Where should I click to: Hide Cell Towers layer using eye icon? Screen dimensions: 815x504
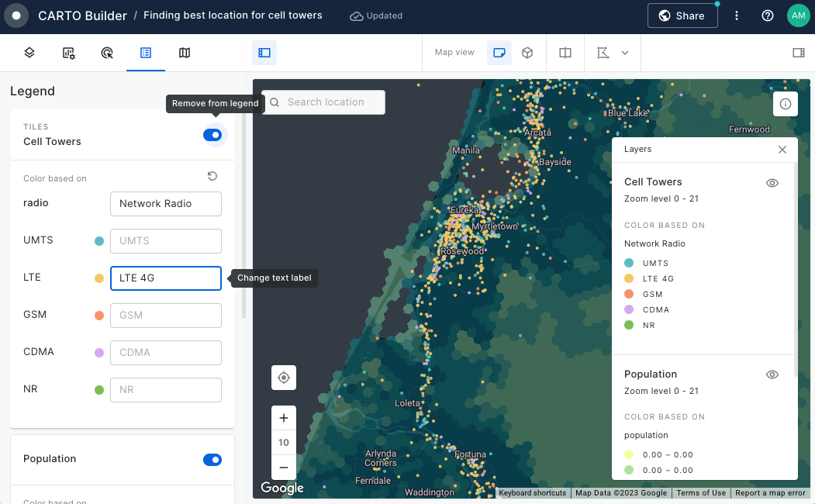pos(772,183)
